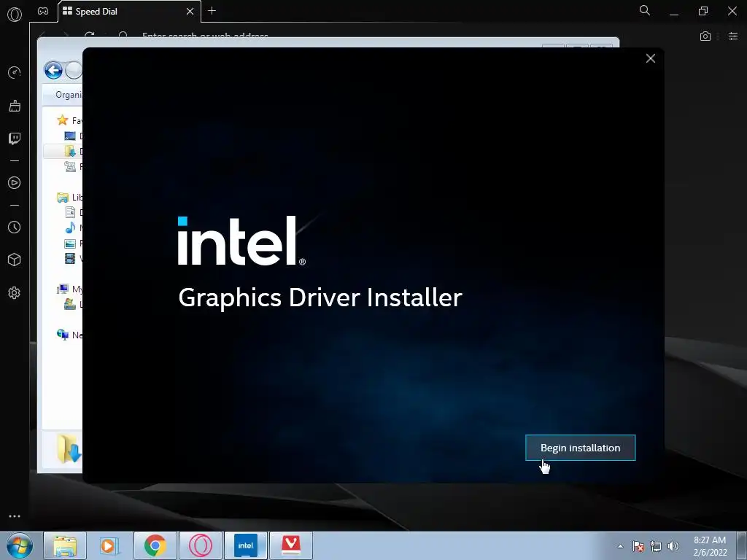Open the Organize menu in Explorer window
The image size is (747, 560).
(x=69, y=95)
